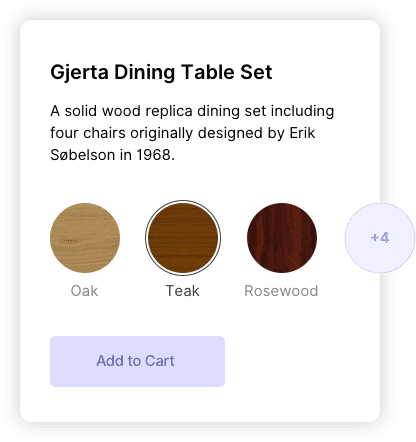Screen dimensions: 416x442
Task: Click the Gjerta Dining Table Set heading
Action: [161, 72]
